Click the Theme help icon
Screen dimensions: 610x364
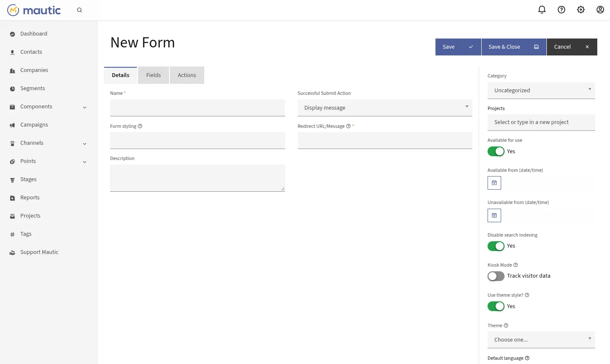coord(506,325)
